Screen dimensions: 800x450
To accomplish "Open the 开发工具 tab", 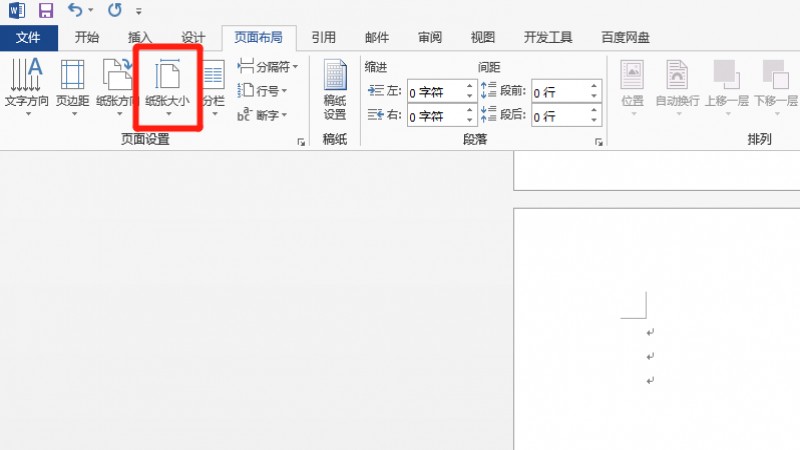I will (548, 37).
